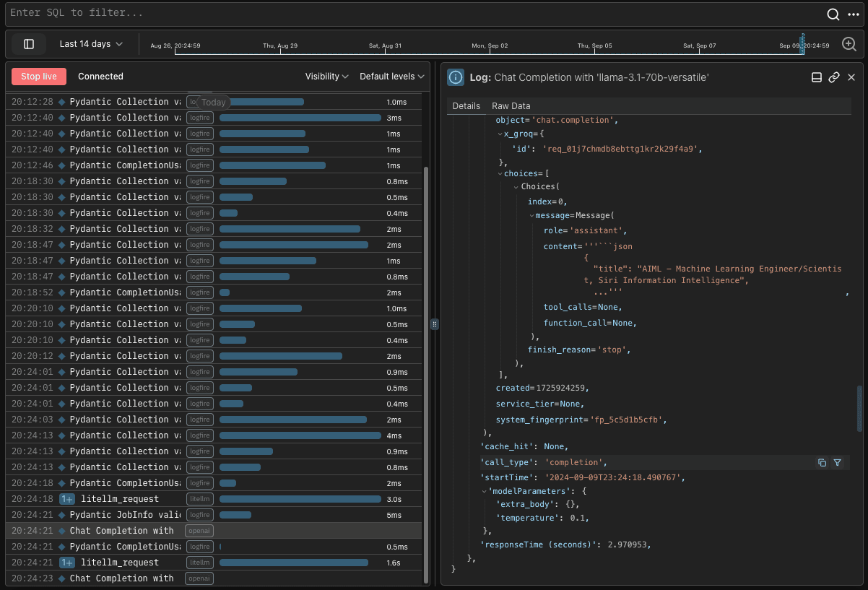This screenshot has width=868, height=590.
Task: Open the Default levels dropdown
Action: [x=392, y=77]
